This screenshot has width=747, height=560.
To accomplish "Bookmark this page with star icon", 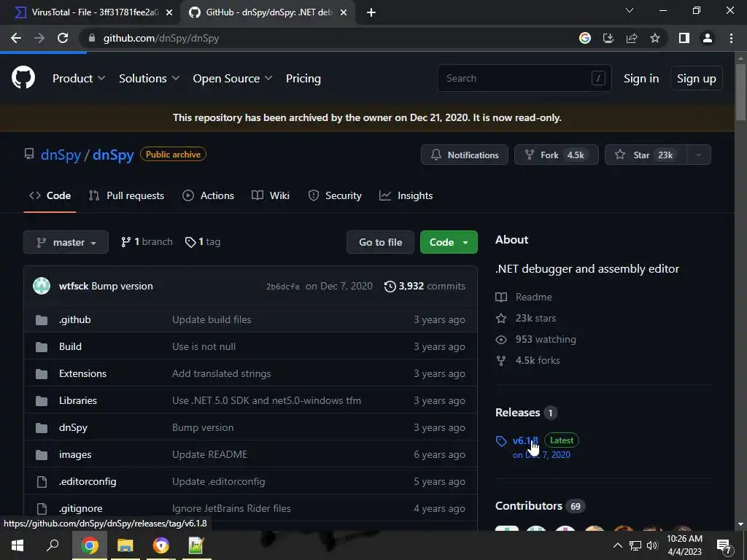I will pyautogui.click(x=655, y=38).
